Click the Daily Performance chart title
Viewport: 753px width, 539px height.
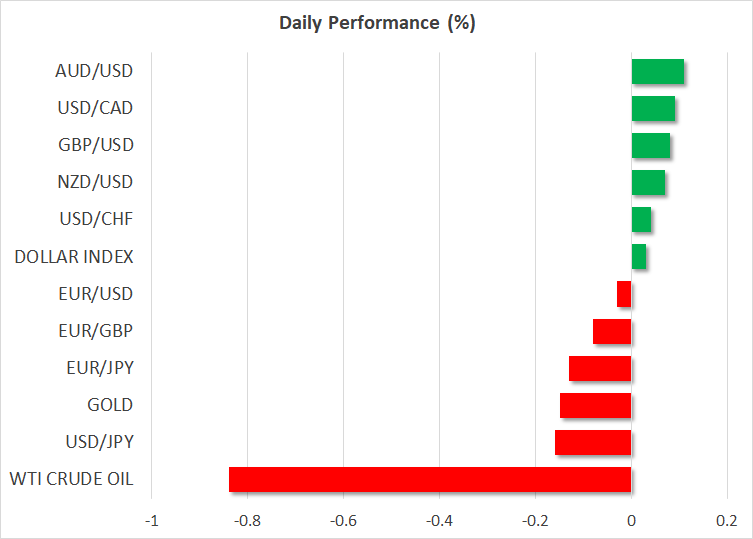click(x=376, y=23)
